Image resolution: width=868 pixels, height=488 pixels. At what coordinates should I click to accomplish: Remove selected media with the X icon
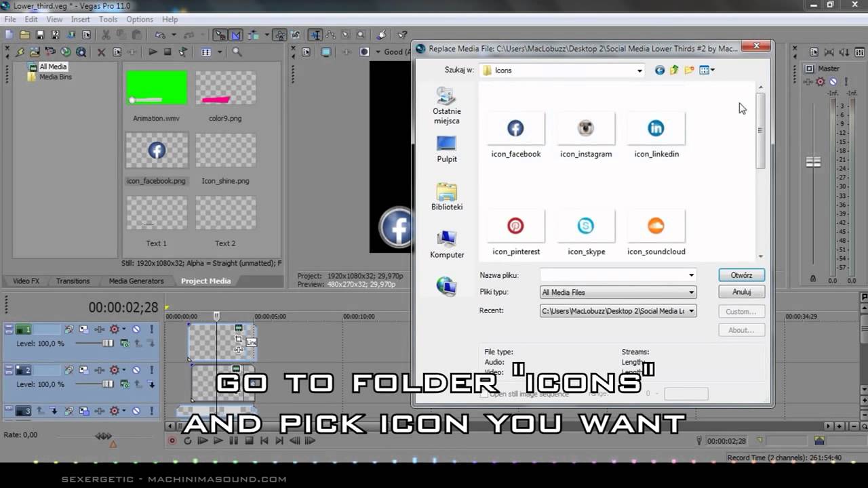101,52
